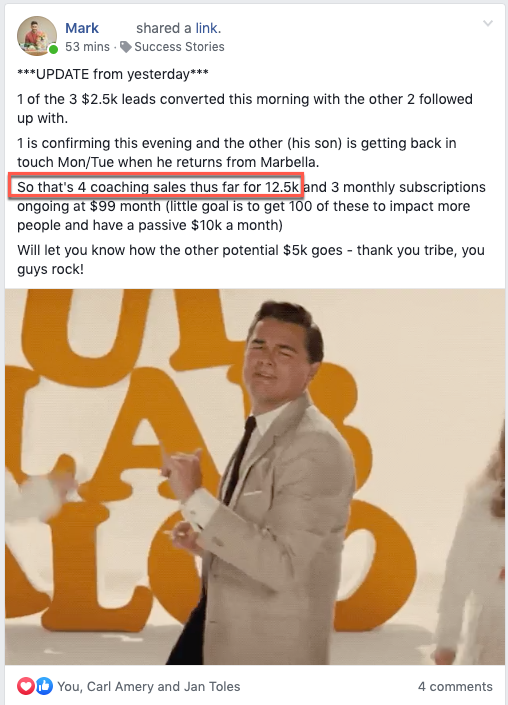The image size is (508, 705).
Task: Click the "UPDATE from yesterday" heading line
Action: (x=113, y=74)
